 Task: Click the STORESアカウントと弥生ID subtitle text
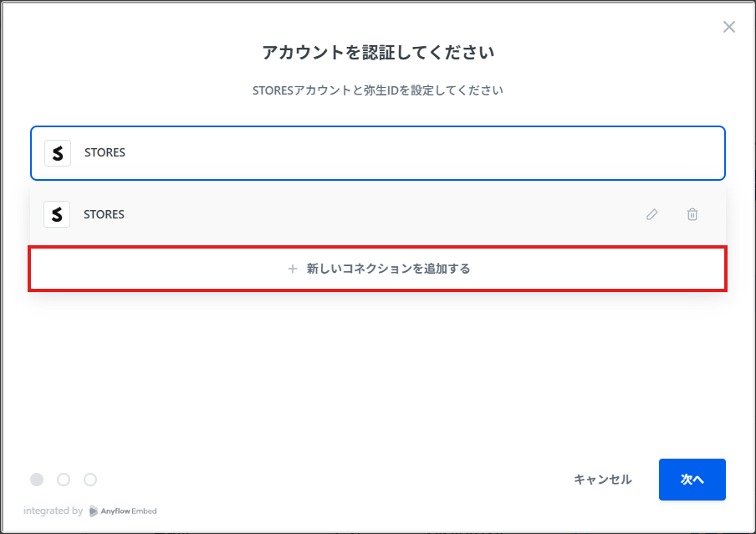coord(378,90)
